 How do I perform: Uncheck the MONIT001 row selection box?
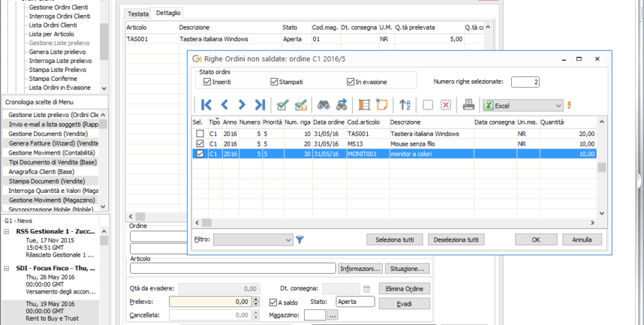200,154
